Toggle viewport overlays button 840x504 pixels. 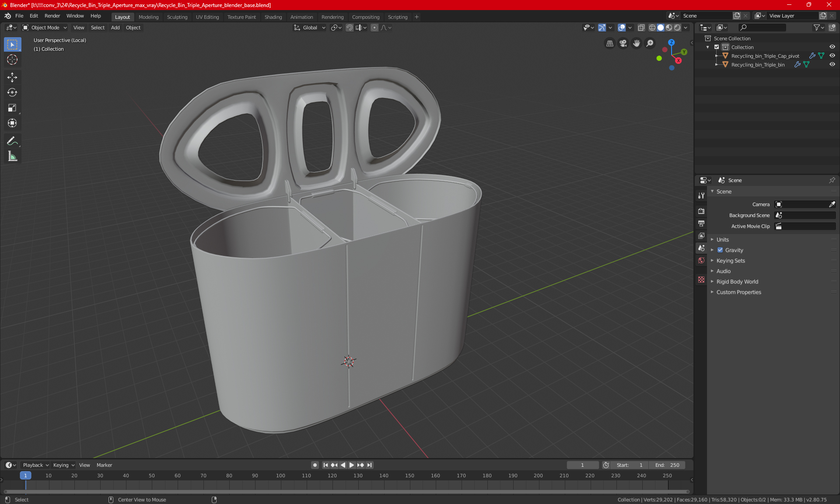click(x=622, y=28)
